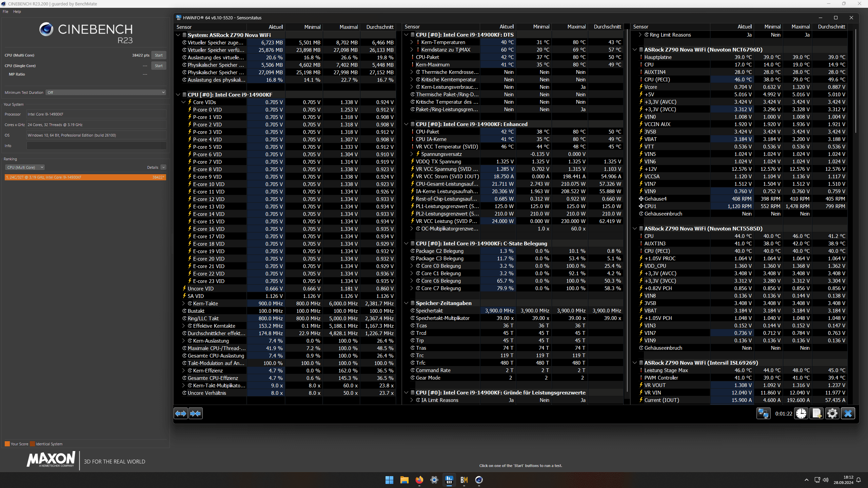Reset sensor values with the clock icon
This screenshot has height=488, width=868.
click(x=802, y=413)
